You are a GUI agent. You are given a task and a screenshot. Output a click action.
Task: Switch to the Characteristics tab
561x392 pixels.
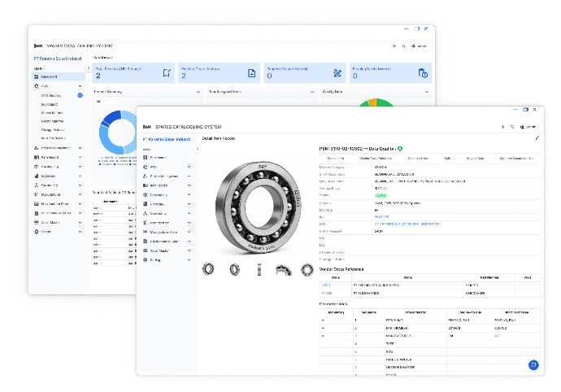[x=418, y=158]
